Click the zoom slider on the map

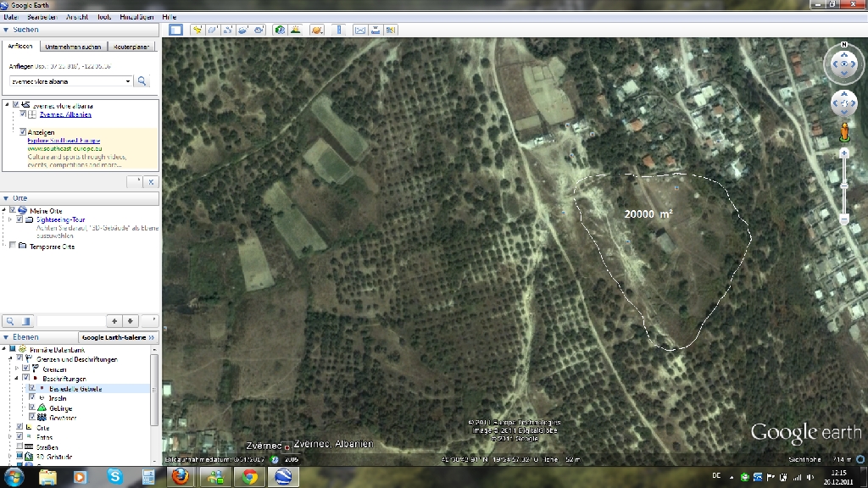844,186
